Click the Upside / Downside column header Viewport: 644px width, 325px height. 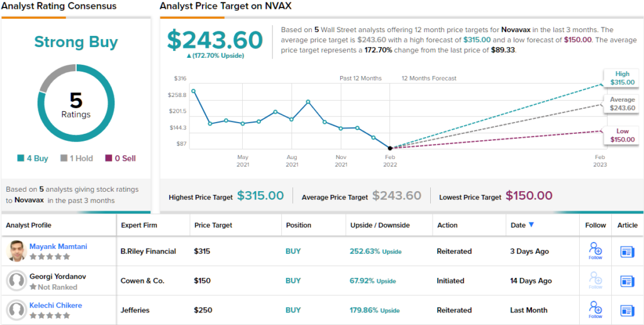point(380,225)
